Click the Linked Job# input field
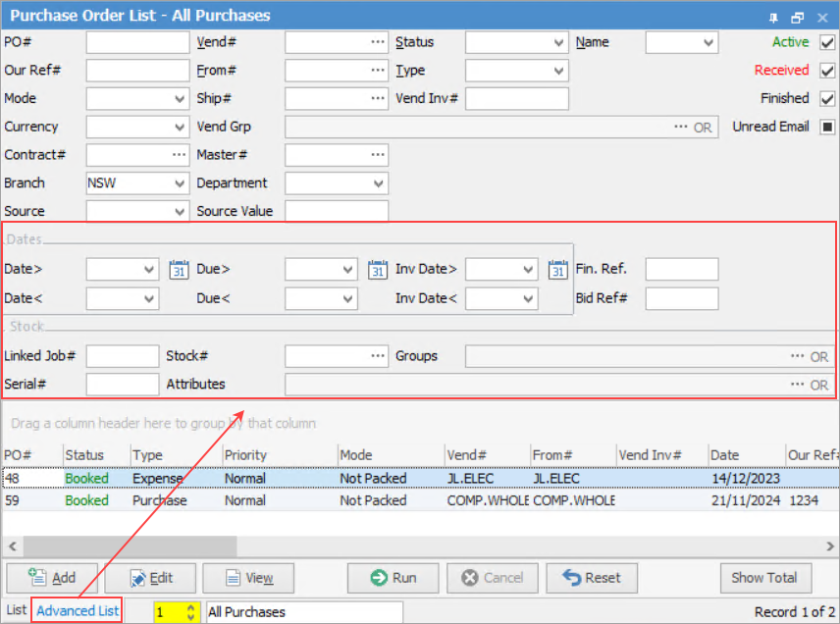Viewport: 840px width, 624px height. pyautogui.click(x=123, y=356)
